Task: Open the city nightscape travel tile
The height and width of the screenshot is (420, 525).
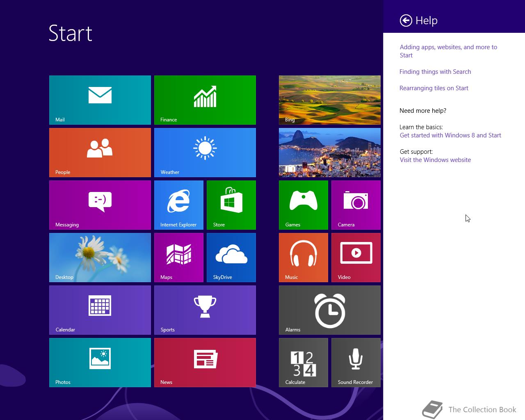Action: pyautogui.click(x=330, y=153)
